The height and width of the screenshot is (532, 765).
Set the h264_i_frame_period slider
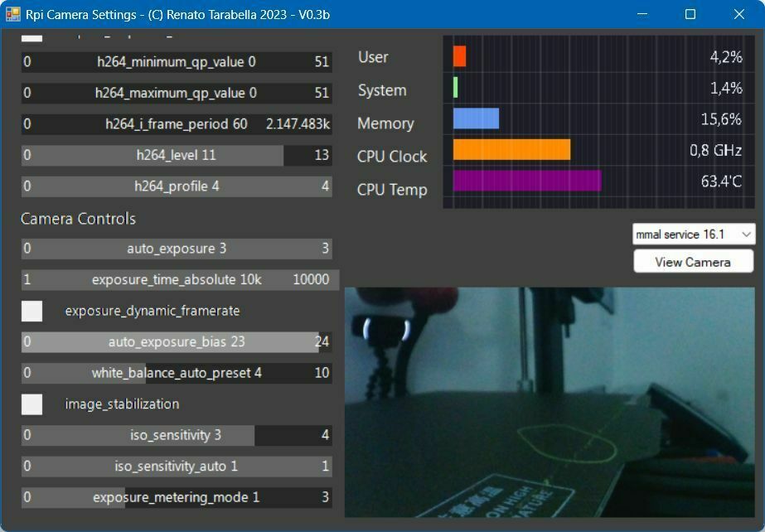click(176, 124)
